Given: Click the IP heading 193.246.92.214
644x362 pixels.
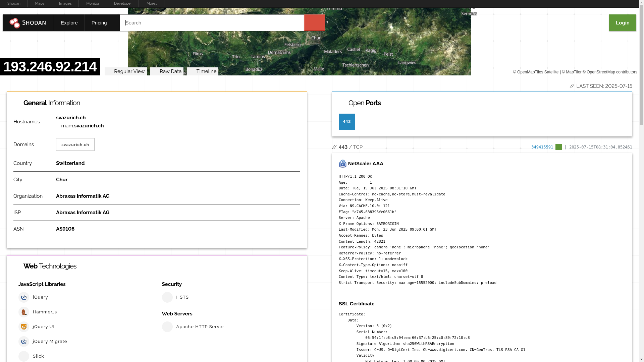Looking at the screenshot, I should coord(50,67).
